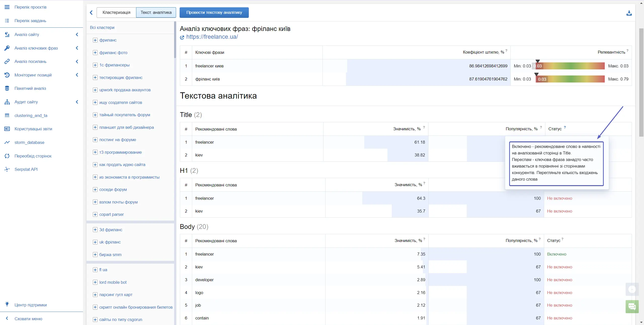Click the database icon for Пакетний аналіз
644x325 pixels.
[7, 88]
